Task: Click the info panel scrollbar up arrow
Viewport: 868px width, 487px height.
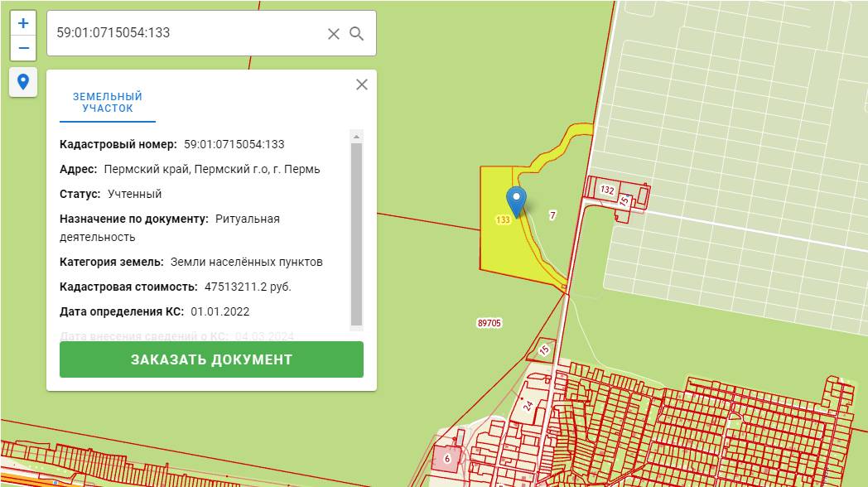Action: 356,137
